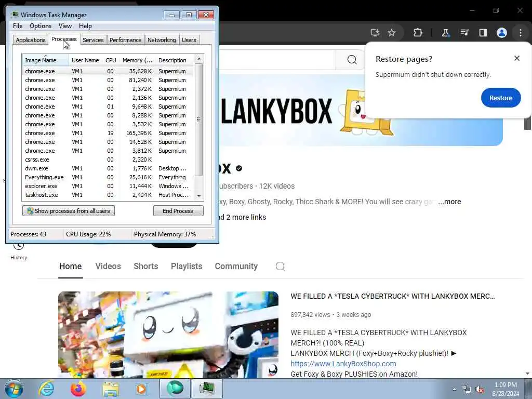Switch to the Networking tab
The height and width of the screenshot is (399, 532).
pyautogui.click(x=162, y=40)
